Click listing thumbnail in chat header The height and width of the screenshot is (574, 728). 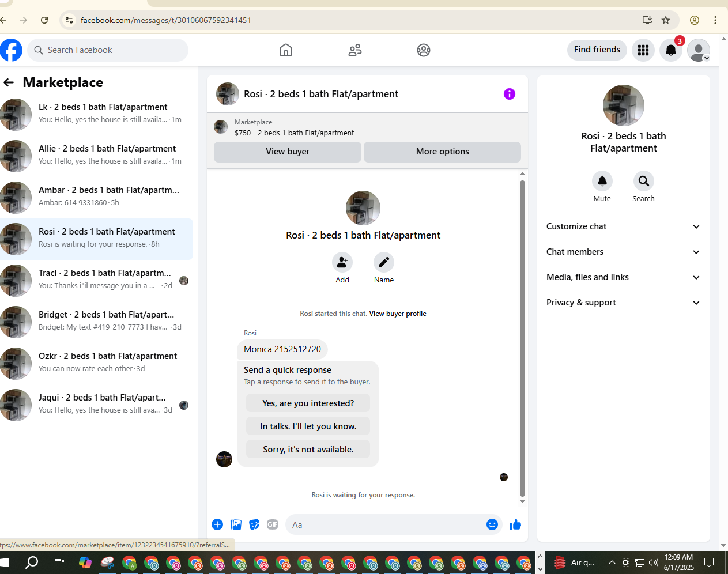pyautogui.click(x=228, y=94)
